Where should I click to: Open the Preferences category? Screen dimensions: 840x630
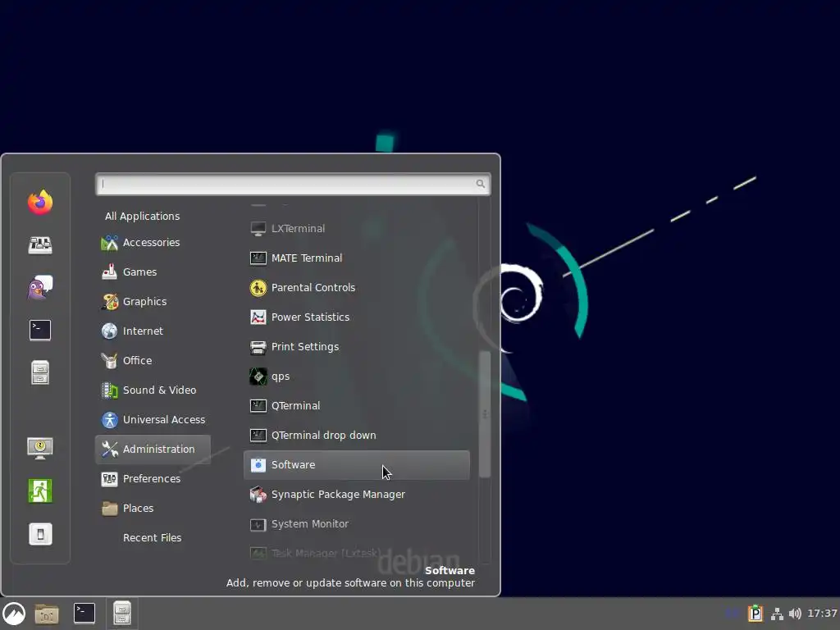(153, 478)
